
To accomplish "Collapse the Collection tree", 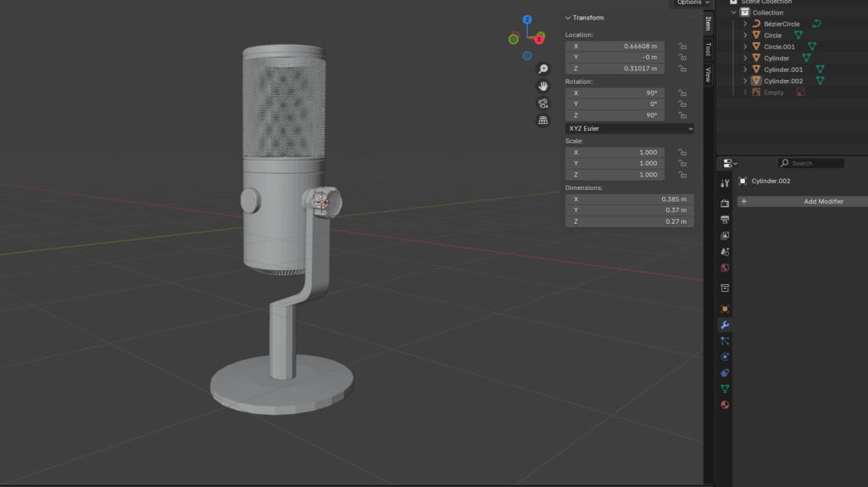I will [x=734, y=12].
